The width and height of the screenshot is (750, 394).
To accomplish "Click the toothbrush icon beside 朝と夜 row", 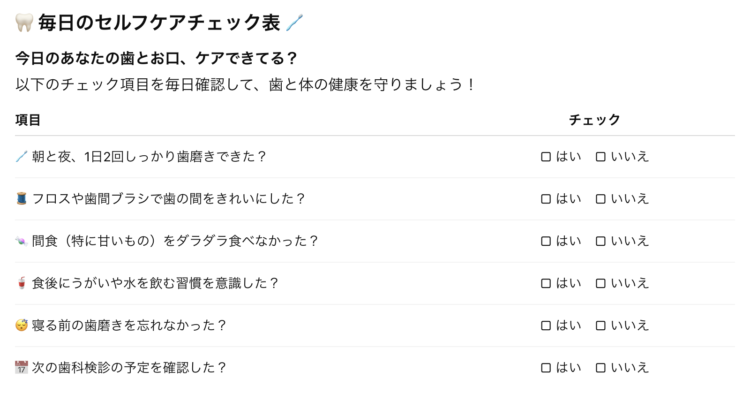I will 22,157.
